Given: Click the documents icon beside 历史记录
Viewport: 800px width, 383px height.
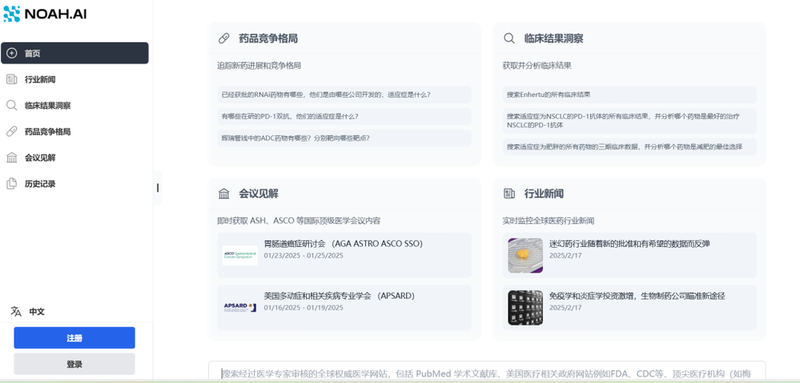Looking at the screenshot, I should 11,184.
